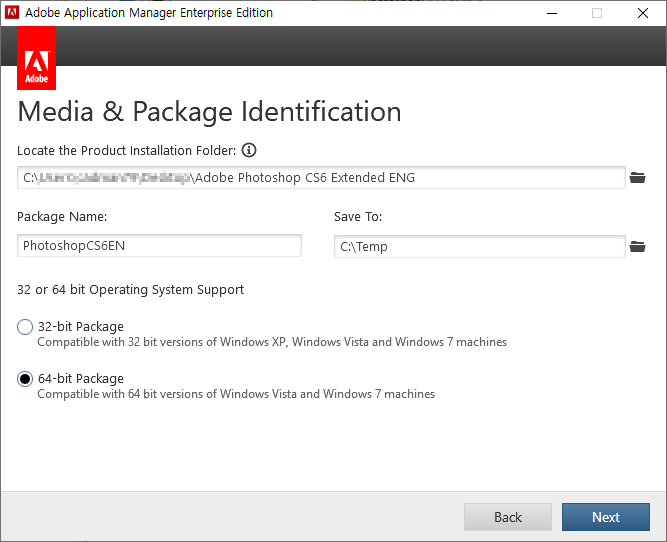Image resolution: width=667 pixels, height=542 pixels.
Task: Minimize the Application Manager window
Action: (552, 13)
